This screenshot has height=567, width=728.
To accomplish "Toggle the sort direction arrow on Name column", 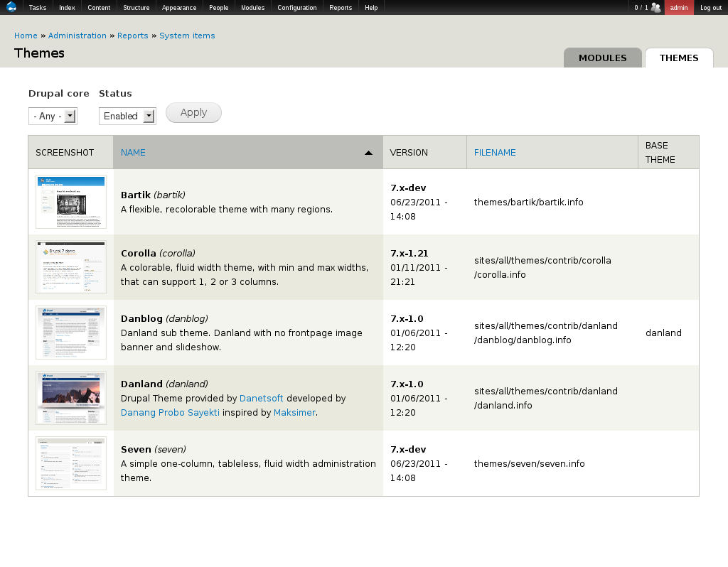I will [368, 152].
